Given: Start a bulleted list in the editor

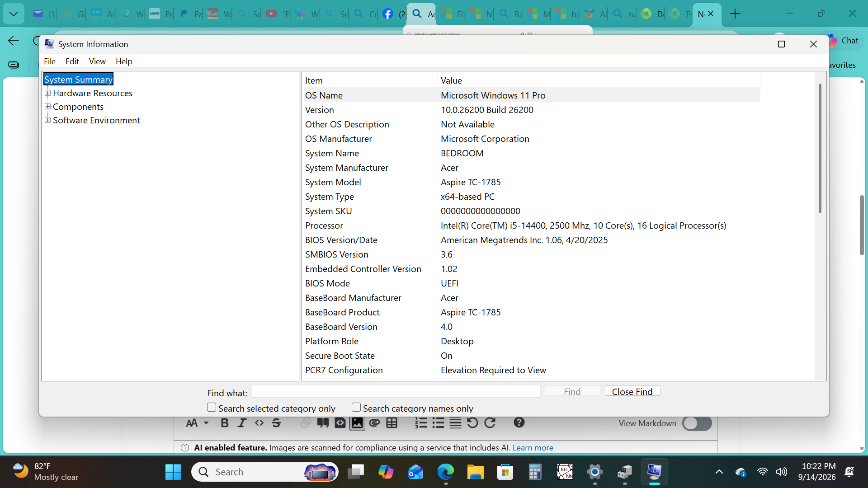Looking at the screenshot, I should coord(438,423).
